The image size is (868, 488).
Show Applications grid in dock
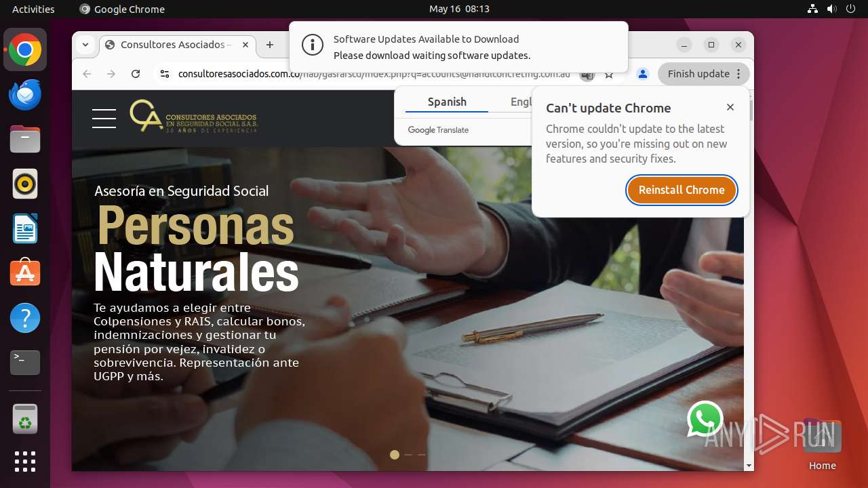click(25, 462)
